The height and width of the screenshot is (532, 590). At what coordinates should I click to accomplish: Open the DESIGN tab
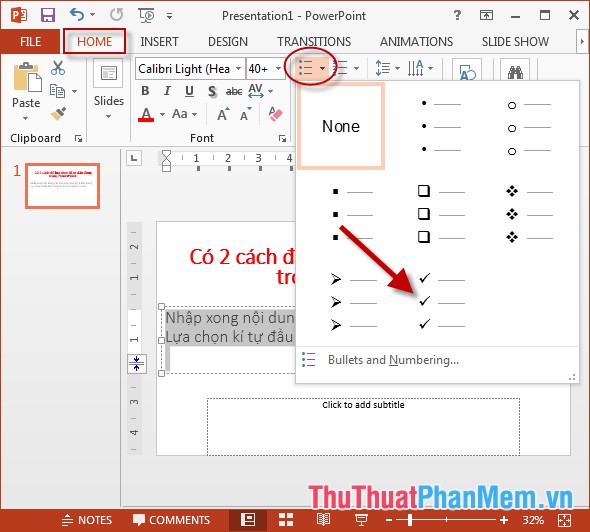pos(228,41)
